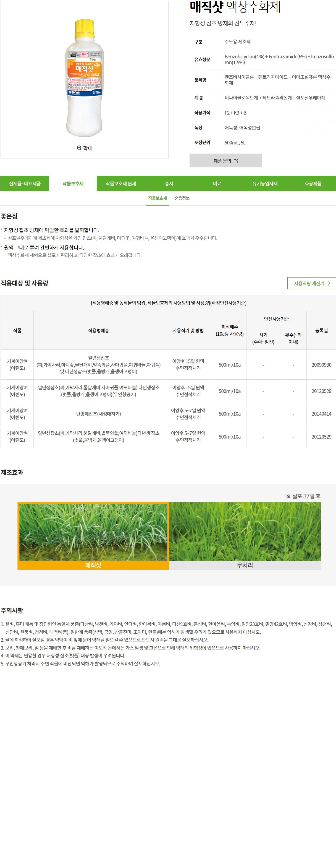Click the 적용병해충 column header
The width and height of the screenshot is (336, 868).
[98, 330]
